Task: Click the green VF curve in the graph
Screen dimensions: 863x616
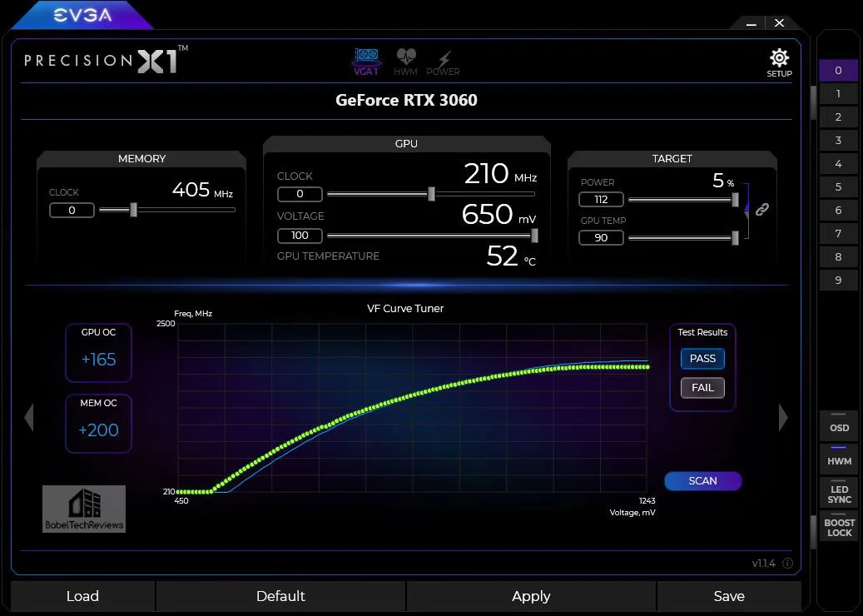Action: [x=413, y=395]
